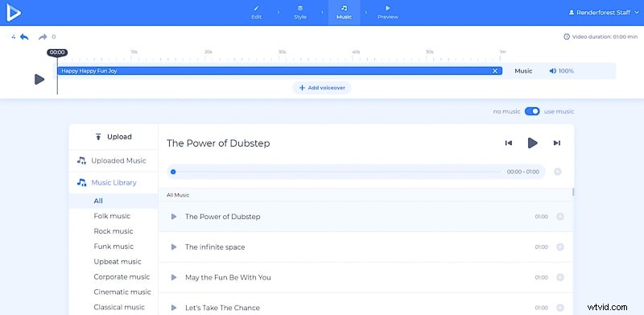Select Upbeat music category

[x=118, y=262]
